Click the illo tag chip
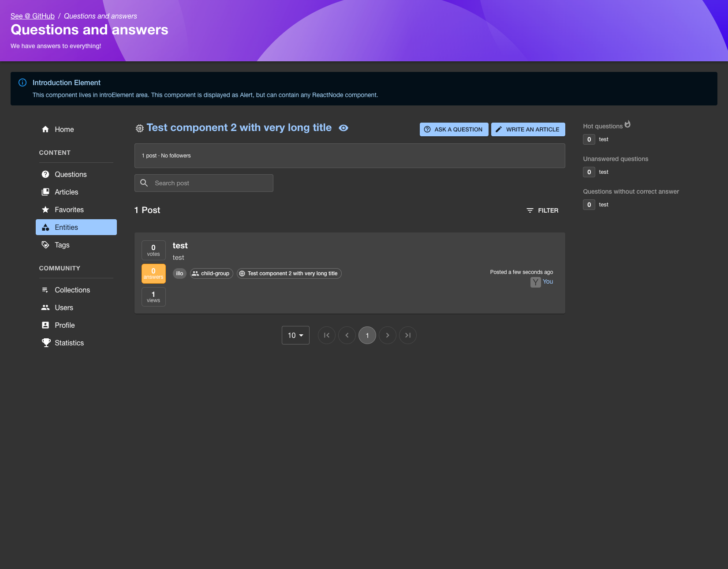The width and height of the screenshot is (728, 569). [x=179, y=273]
